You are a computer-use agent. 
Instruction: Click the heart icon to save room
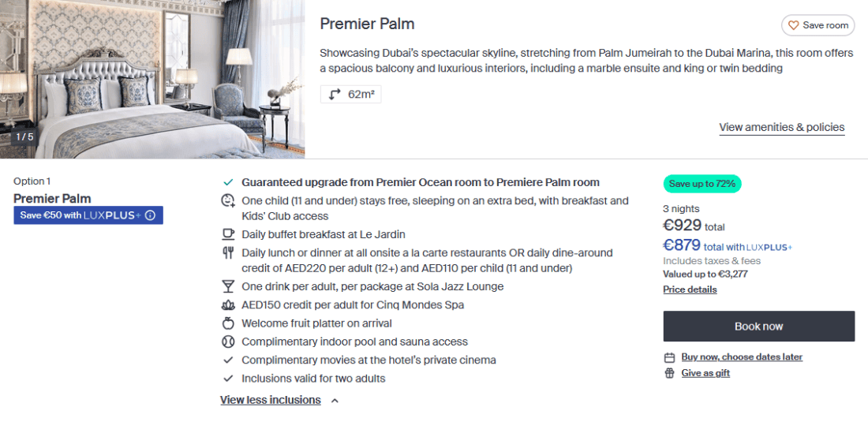coord(794,25)
